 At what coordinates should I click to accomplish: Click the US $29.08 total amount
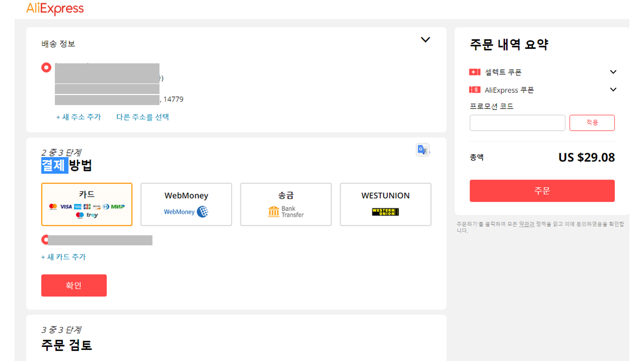tap(587, 157)
